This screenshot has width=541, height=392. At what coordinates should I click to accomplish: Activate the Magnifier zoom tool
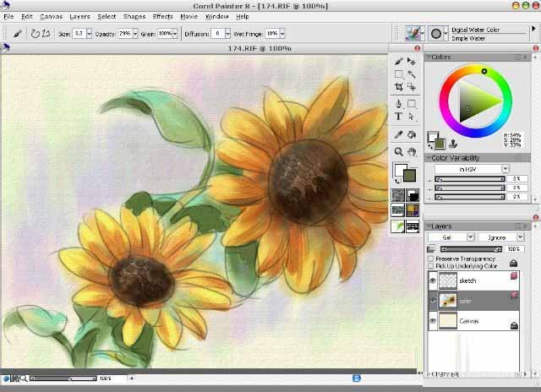399,152
